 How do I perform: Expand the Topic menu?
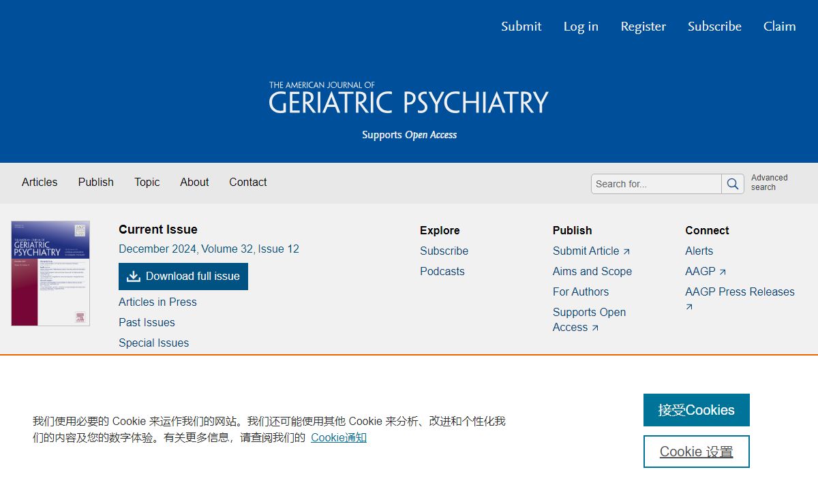click(x=147, y=182)
